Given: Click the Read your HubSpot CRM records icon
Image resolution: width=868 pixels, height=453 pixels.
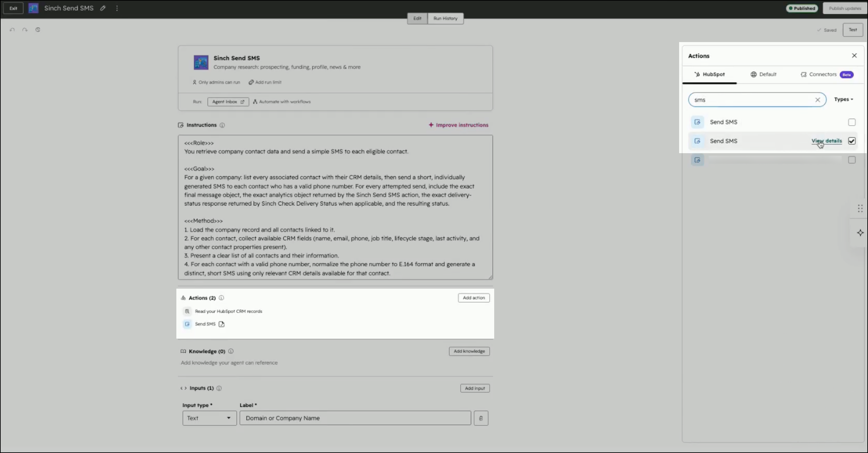Looking at the screenshot, I should 187,311.
